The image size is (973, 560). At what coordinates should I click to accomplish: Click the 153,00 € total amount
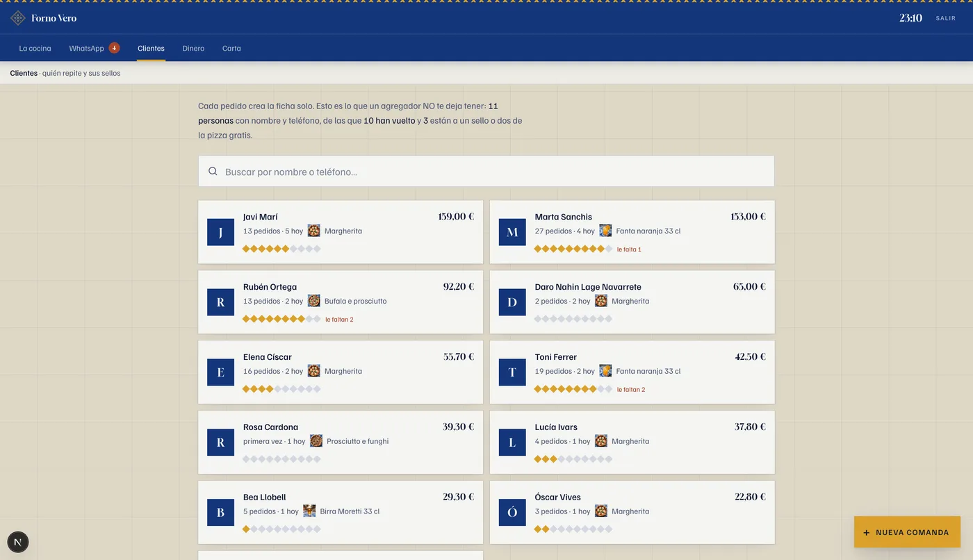[748, 217]
